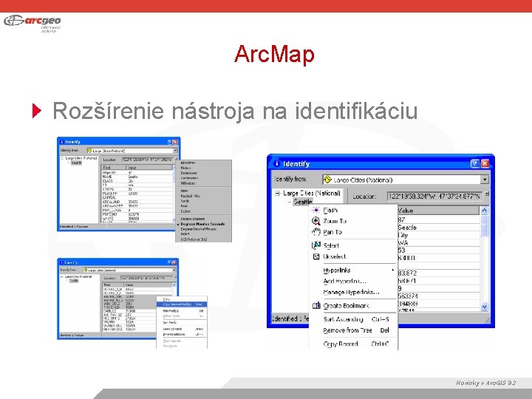Viewport: 532px width, 399px height.
Task: Click the CAPITAL field row in top-left table
Action: [x=137, y=197]
